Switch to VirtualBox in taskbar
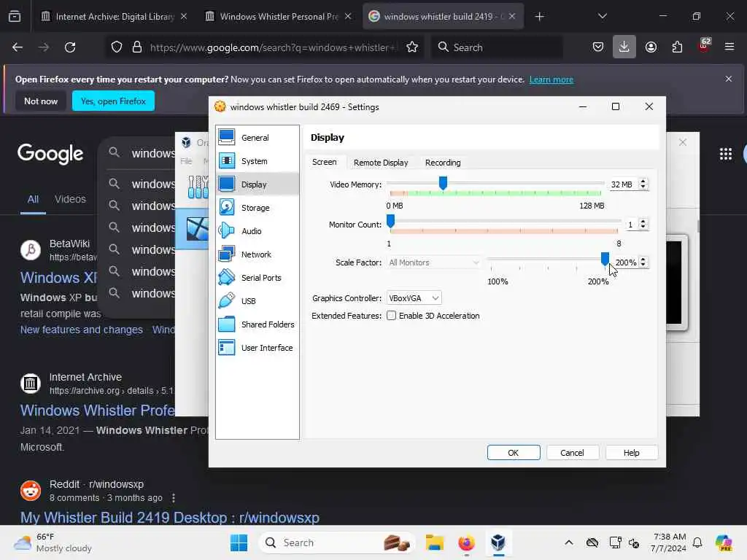Image resolution: width=747 pixels, height=560 pixels. 498,542
